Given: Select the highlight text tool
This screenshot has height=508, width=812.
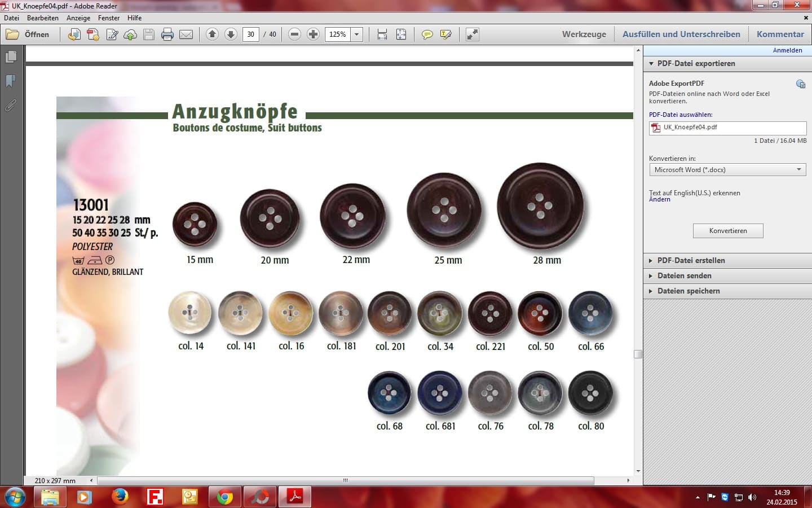Looking at the screenshot, I should 445,34.
